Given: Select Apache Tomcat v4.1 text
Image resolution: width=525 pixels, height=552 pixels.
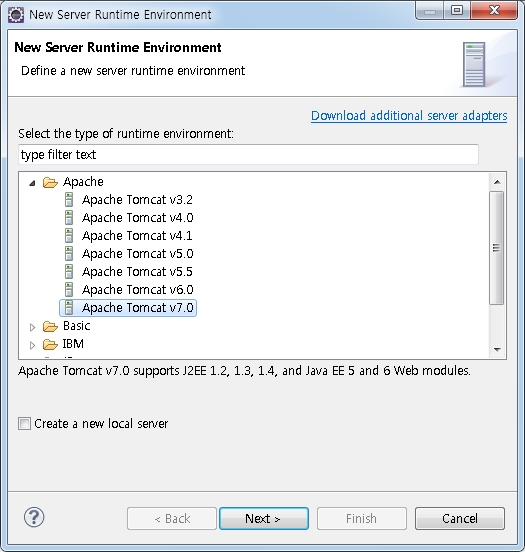Looking at the screenshot, I should pyautogui.click(x=137, y=236).
